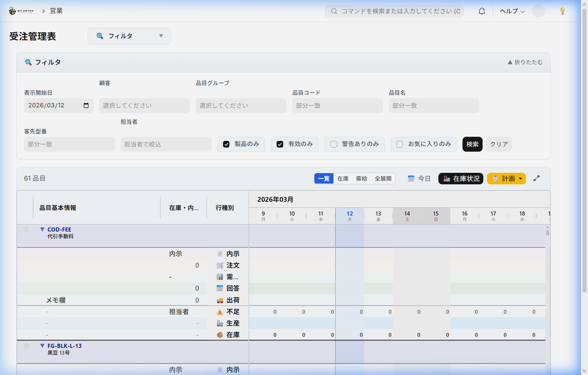Image resolution: width=588 pixels, height=375 pixels.
Task: Jump to today with 今日 button
Action: (419, 179)
